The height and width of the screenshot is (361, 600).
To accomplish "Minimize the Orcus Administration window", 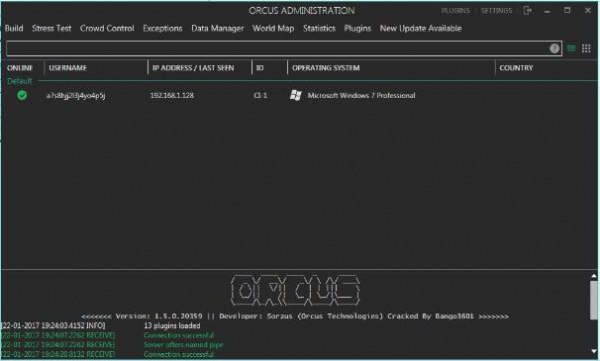I will point(547,11).
